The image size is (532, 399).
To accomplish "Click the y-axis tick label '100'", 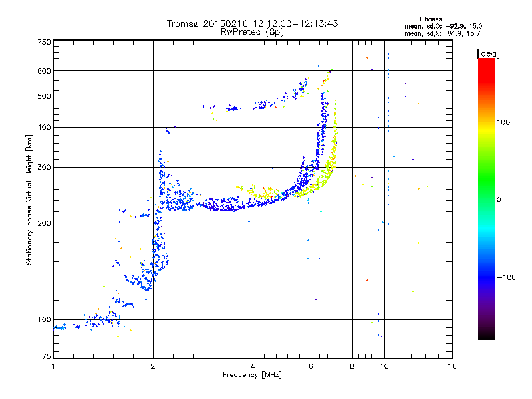I will (44, 320).
